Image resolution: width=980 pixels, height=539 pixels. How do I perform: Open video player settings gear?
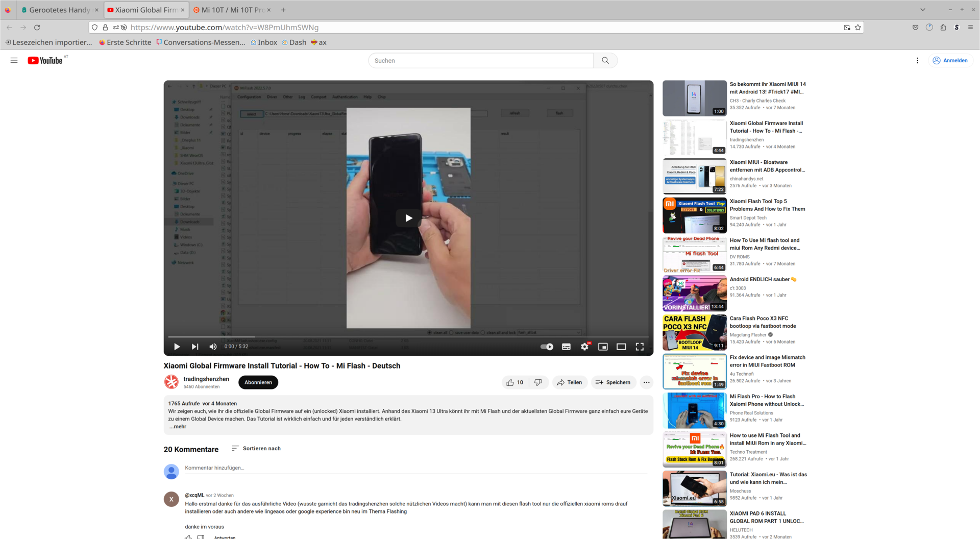click(584, 347)
